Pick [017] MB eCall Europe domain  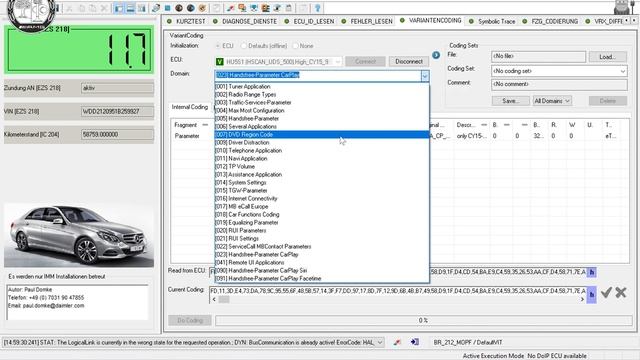point(322,207)
